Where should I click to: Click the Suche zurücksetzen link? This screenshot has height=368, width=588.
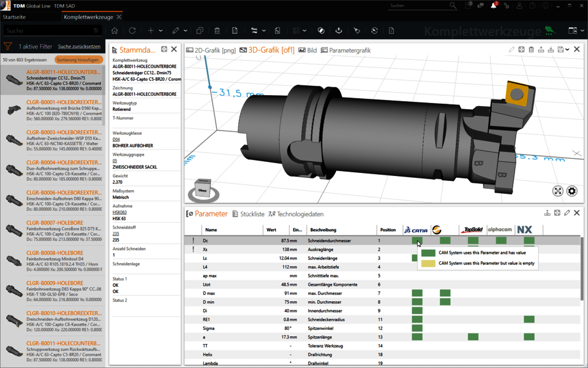tap(79, 47)
